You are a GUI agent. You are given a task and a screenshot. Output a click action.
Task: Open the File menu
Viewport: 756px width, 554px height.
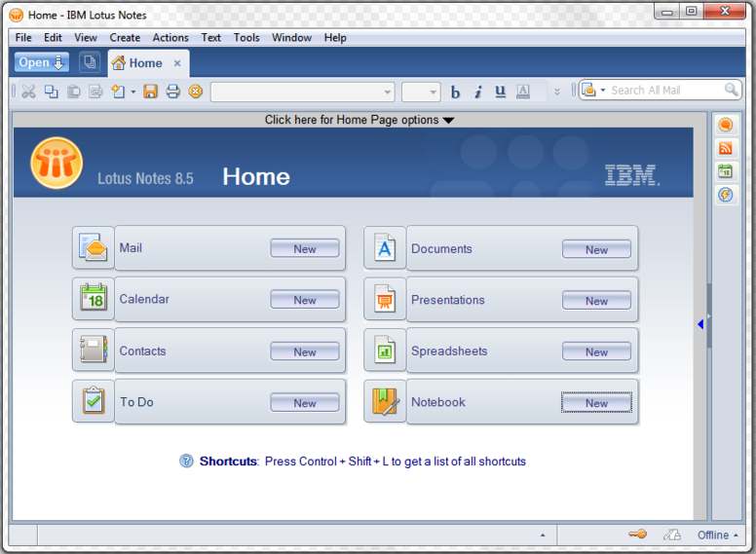click(23, 38)
